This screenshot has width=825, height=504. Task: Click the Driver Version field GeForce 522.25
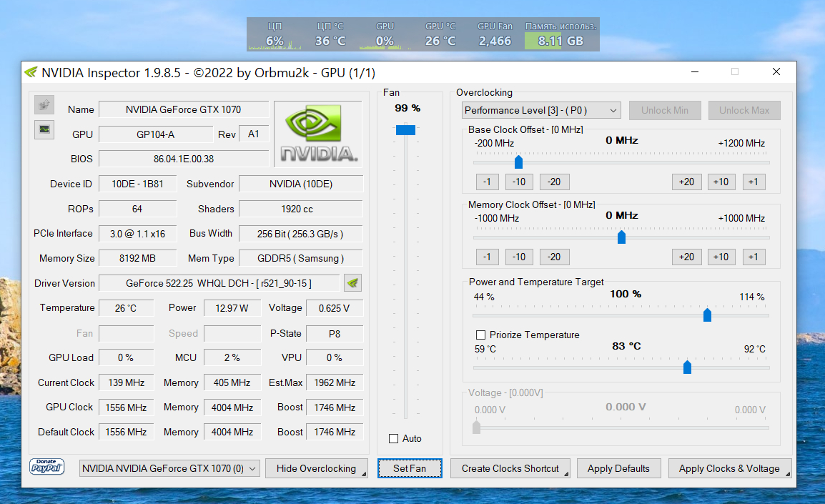point(219,283)
